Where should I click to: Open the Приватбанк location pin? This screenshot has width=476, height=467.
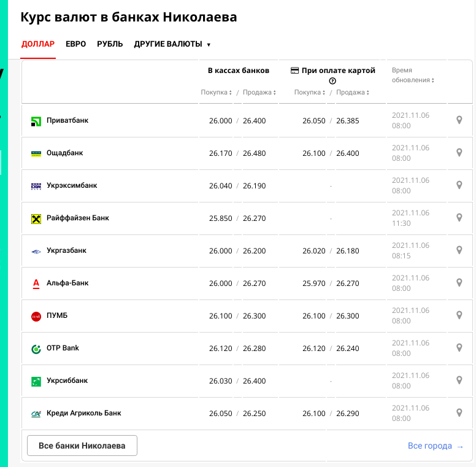pyautogui.click(x=459, y=120)
